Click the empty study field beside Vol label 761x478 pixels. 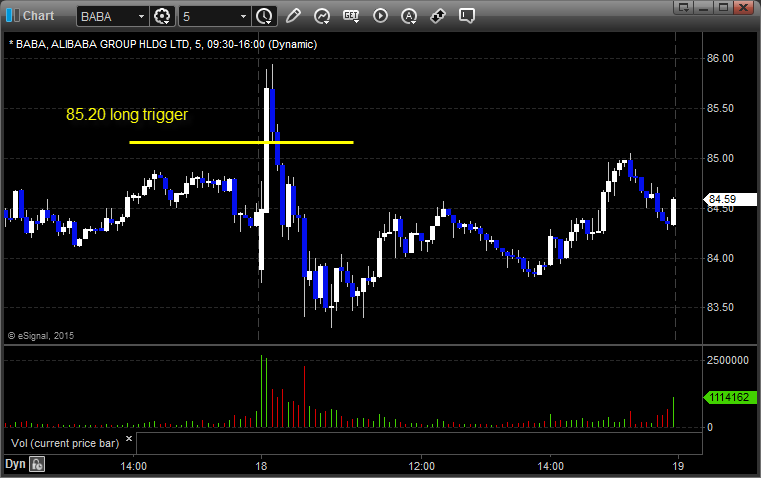click(419, 443)
